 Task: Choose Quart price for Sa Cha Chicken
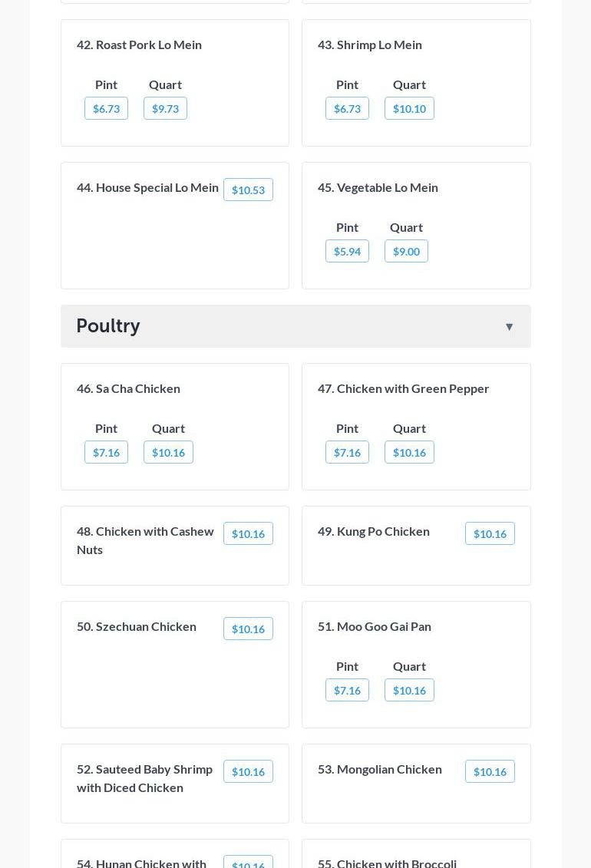click(x=168, y=452)
